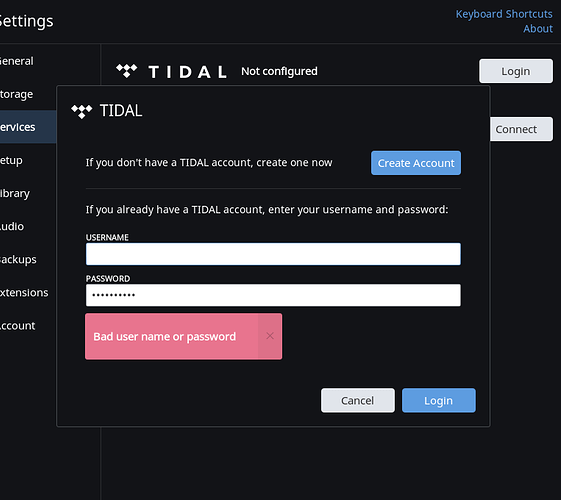561x500 pixels.
Task: Select the Services settings tab
Action: tap(28, 127)
